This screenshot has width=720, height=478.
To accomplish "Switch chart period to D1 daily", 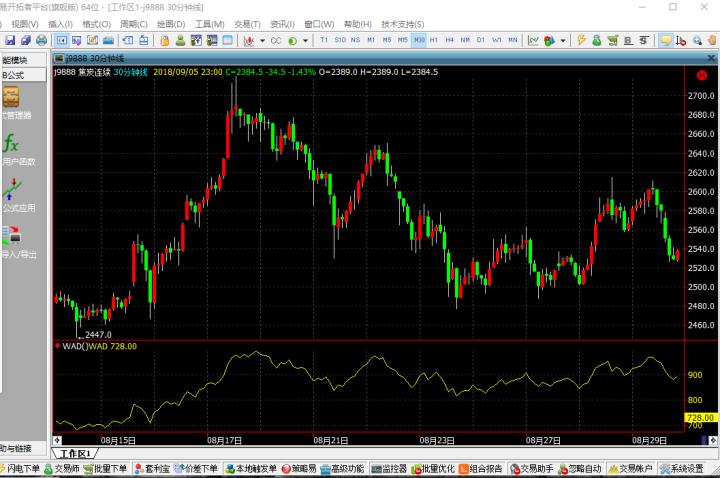I will (x=481, y=40).
